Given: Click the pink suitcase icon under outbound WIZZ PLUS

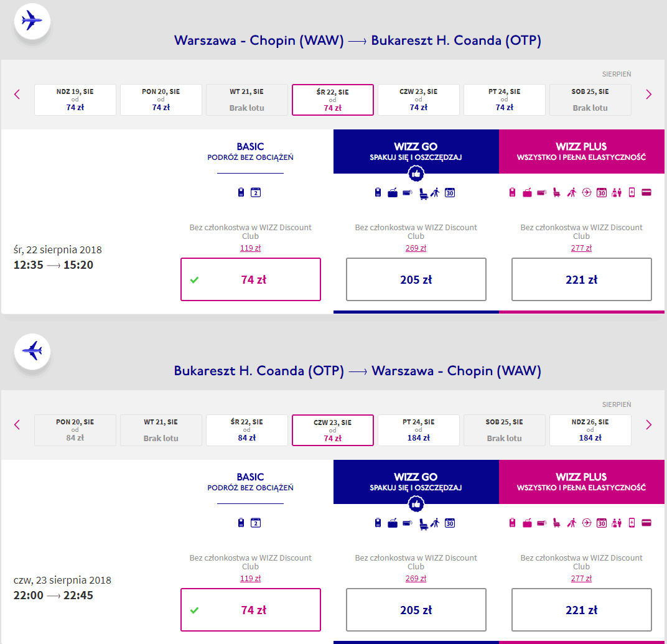Looking at the screenshot, I should (527, 193).
